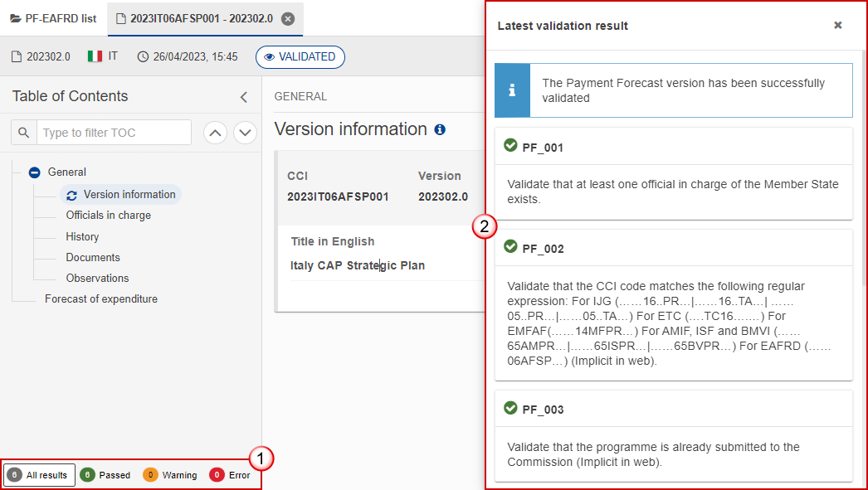
Task: Collapse the Table of Contents panel
Action: (x=244, y=97)
